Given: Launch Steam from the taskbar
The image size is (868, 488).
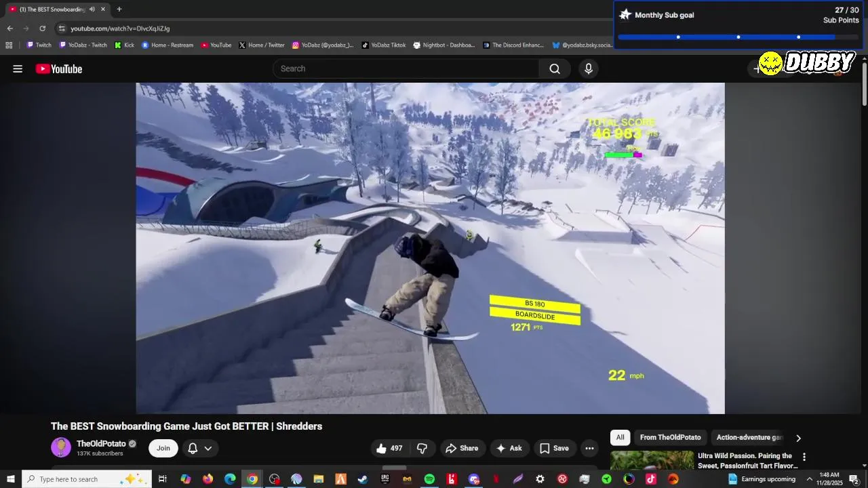Looking at the screenshot, I should coord(363,479).
